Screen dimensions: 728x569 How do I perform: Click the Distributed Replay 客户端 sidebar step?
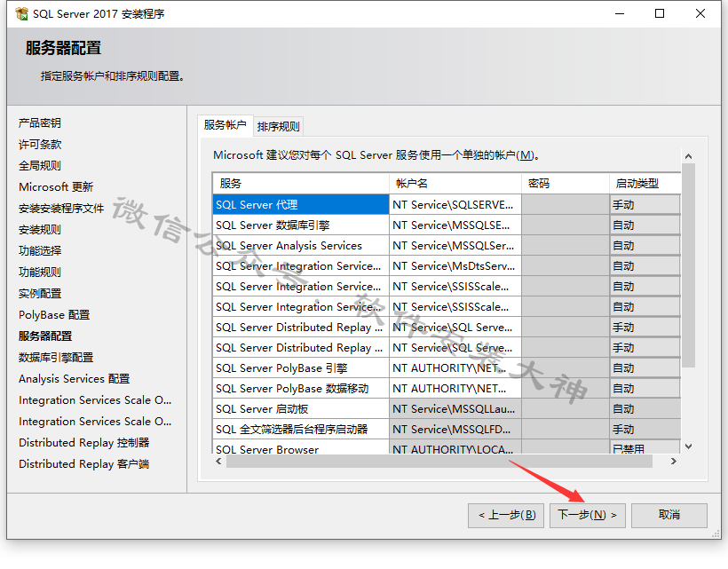coord(84,464)
